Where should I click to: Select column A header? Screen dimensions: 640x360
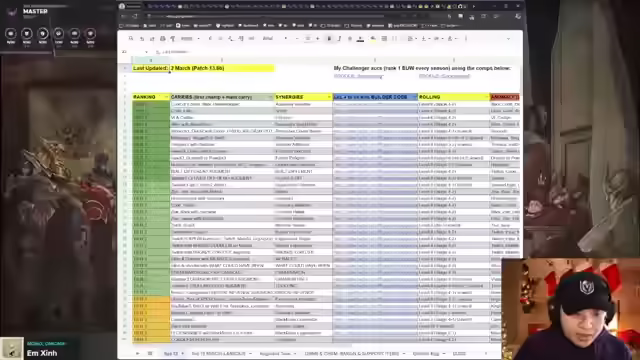point(151,60)
